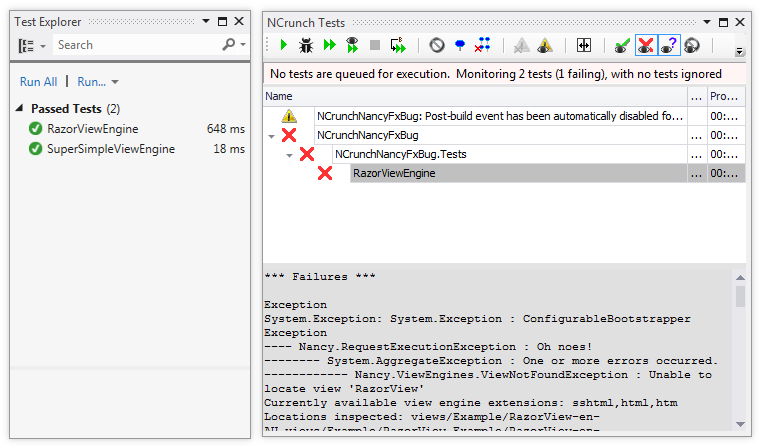
Task: Collapse the NCrunchNancyFxBug node
Action: point(271,136)
